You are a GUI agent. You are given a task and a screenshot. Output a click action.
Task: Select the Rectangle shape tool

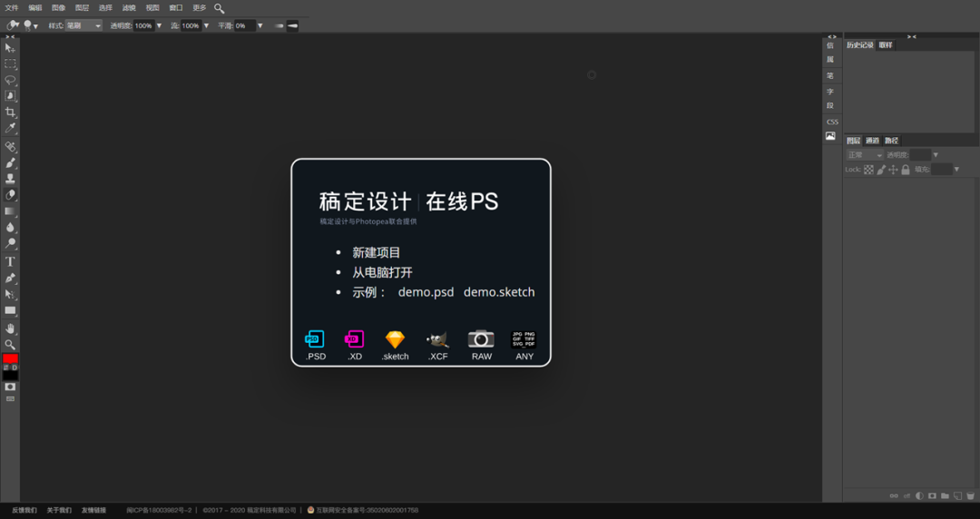coord(10,310)
